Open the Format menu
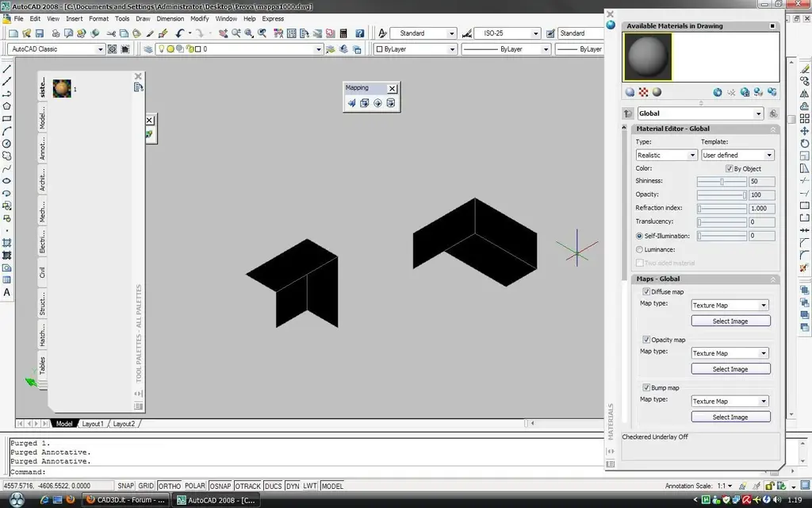The width and height of the screenshot is (812, 508). click(x=98, y=19)
